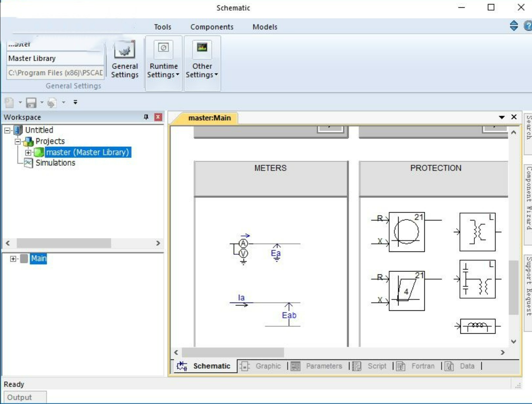Click the New document quick-access icon

(x=9, y=102)
